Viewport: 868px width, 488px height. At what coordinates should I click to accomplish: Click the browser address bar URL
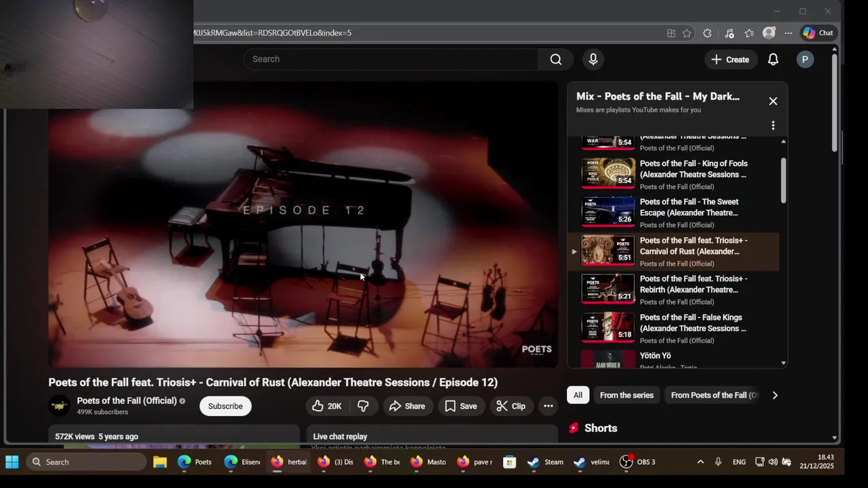point(272,33)
